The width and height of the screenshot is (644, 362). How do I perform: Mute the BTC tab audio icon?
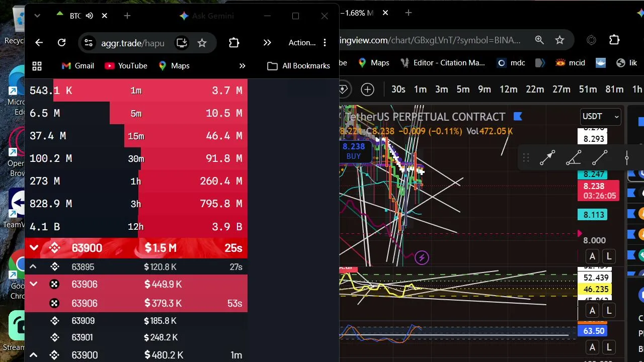coord(90,16)
